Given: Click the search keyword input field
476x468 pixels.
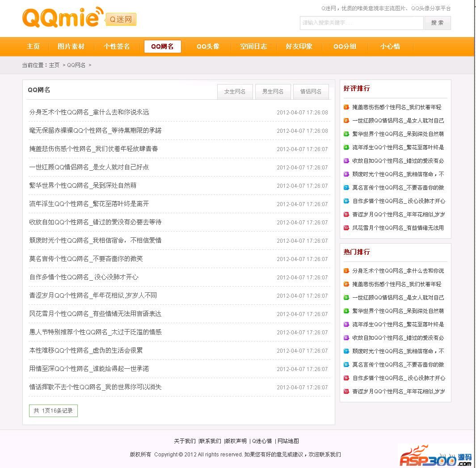Looking at the screenshot, I should [361, 23].
